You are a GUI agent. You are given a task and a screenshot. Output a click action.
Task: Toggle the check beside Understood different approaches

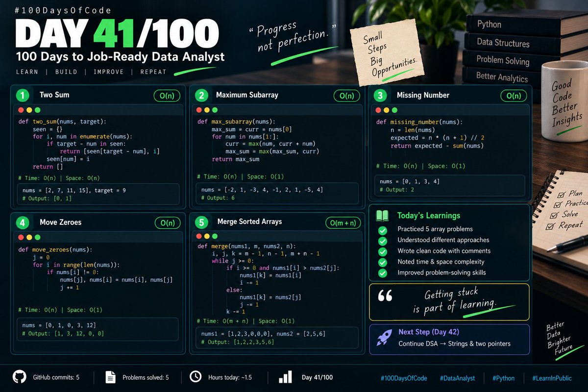click(x=383, y=241)
